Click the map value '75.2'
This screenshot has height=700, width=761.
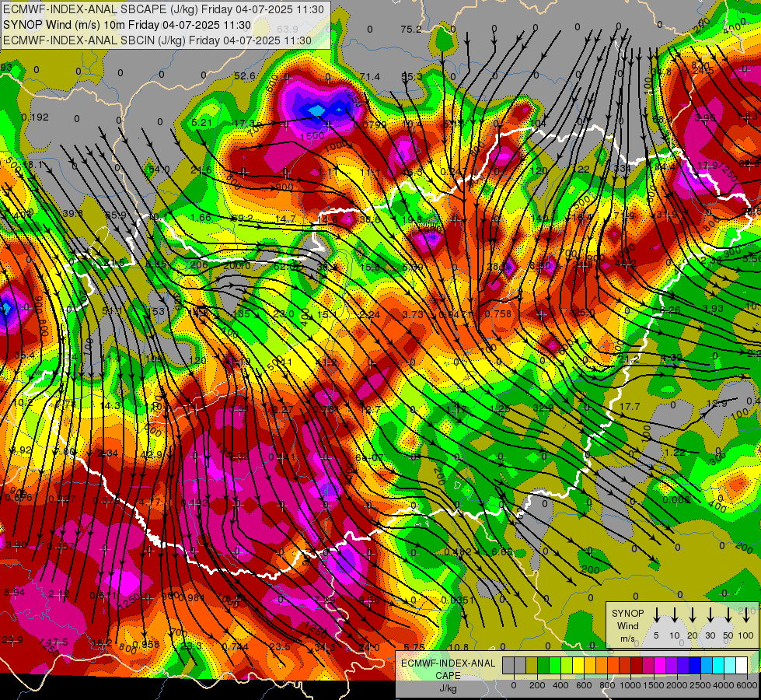[411, 29]
